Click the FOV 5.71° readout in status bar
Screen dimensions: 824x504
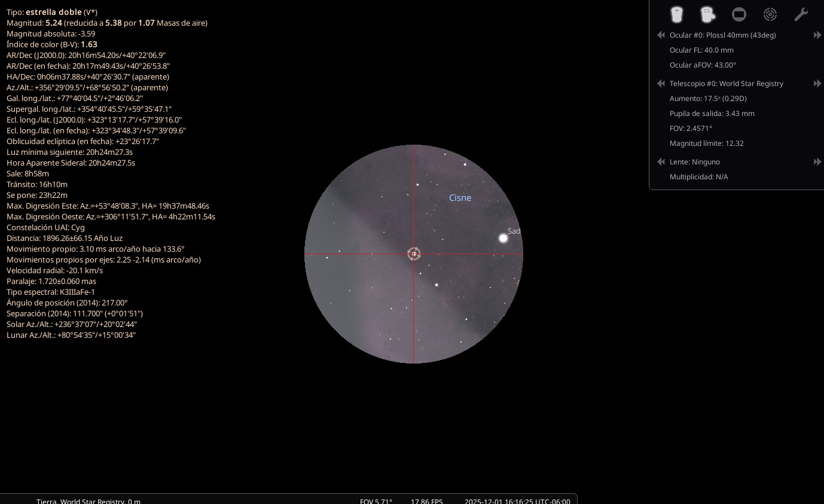pyautogui.click(x=376, y=501)
